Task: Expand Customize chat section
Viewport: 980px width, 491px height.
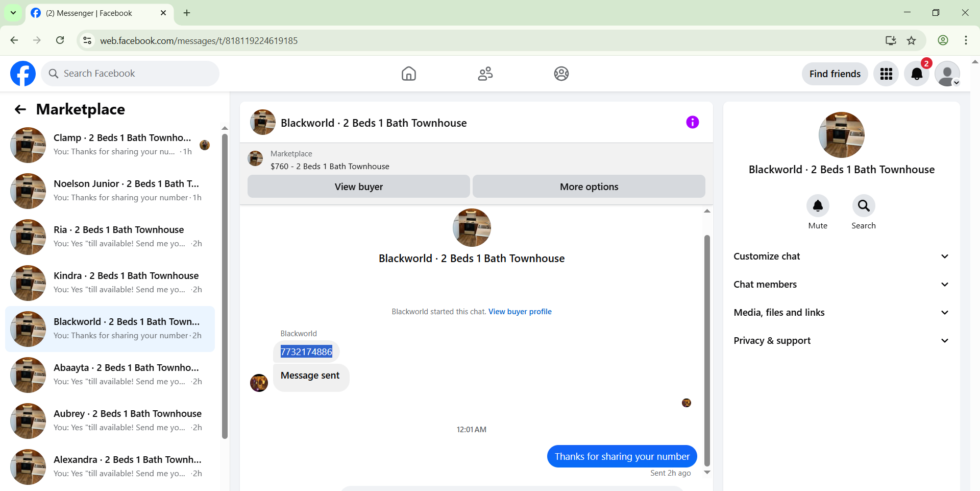Action: tap(841, 256)
